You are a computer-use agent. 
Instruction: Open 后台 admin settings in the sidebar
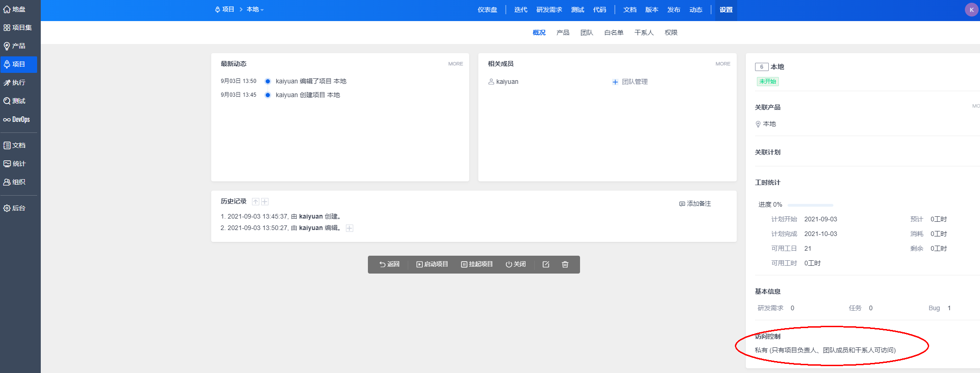(15, 208)
